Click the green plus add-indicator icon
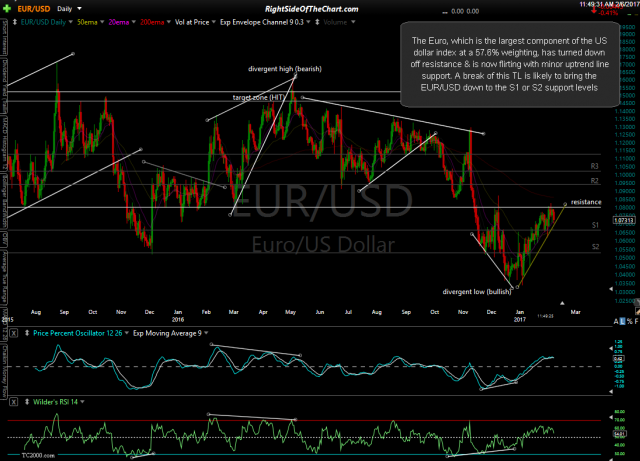This screenshot has width=640, height=461. click(7, 8)
